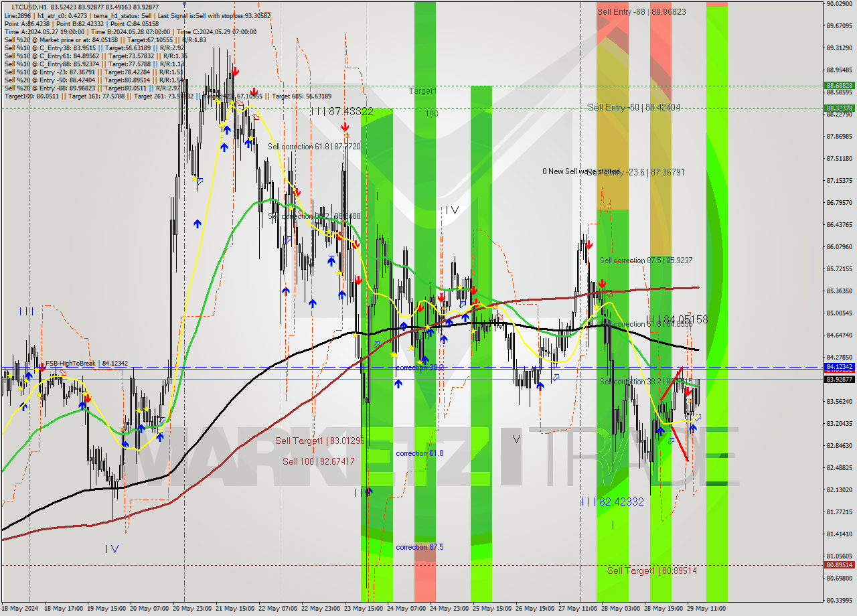Click the red sell arrow under 'I I | 87.43322'
Screen dimensions: 857x616
point(344,127)
